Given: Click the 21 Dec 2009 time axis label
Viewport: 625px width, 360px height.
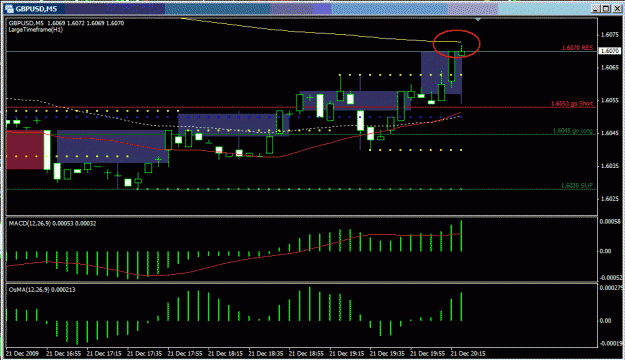Looking at the screenshot, I should click(x=22, y=353).
